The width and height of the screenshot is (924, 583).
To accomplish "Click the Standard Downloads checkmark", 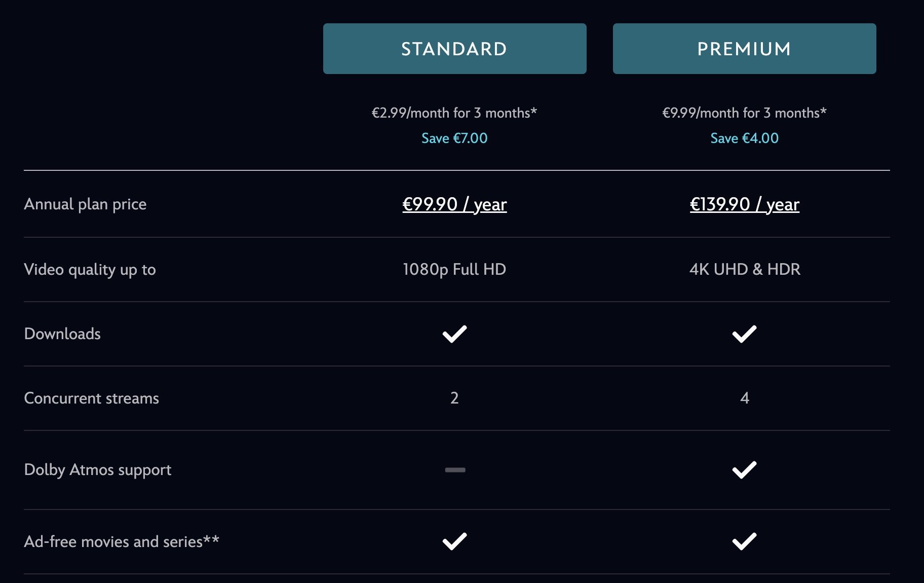I will (x=454, y=334).
